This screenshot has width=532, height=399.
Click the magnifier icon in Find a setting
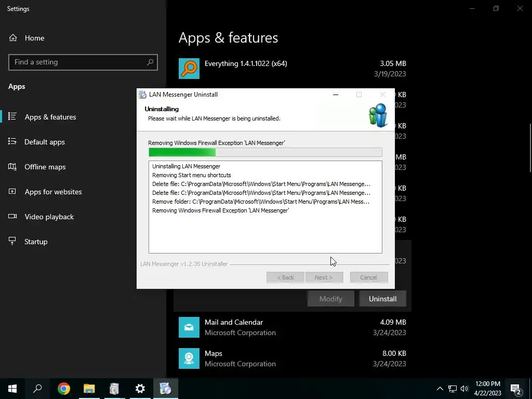tap(150, 62)
